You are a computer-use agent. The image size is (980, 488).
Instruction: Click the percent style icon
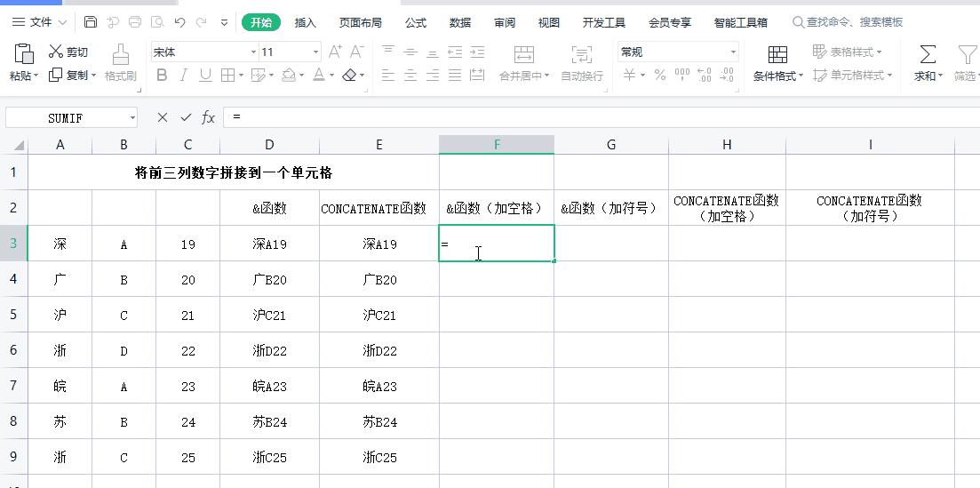(660, 75)
